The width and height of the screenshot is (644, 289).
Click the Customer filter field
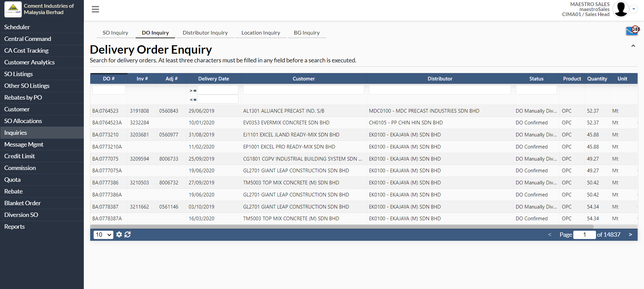(304, 90)
